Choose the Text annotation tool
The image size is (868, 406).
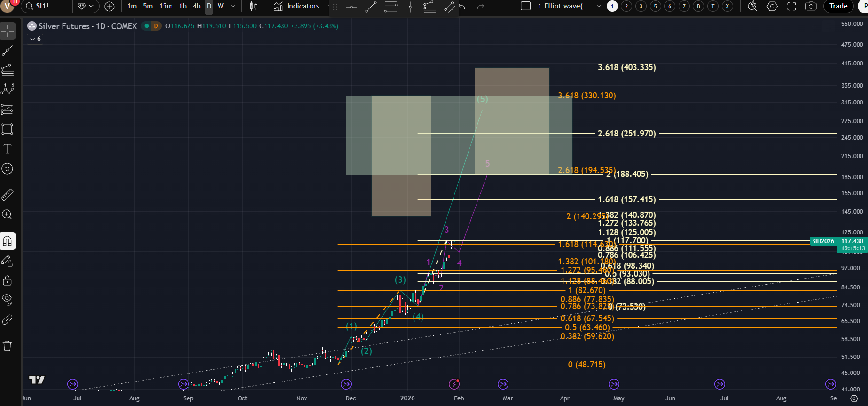coord(8,149)
